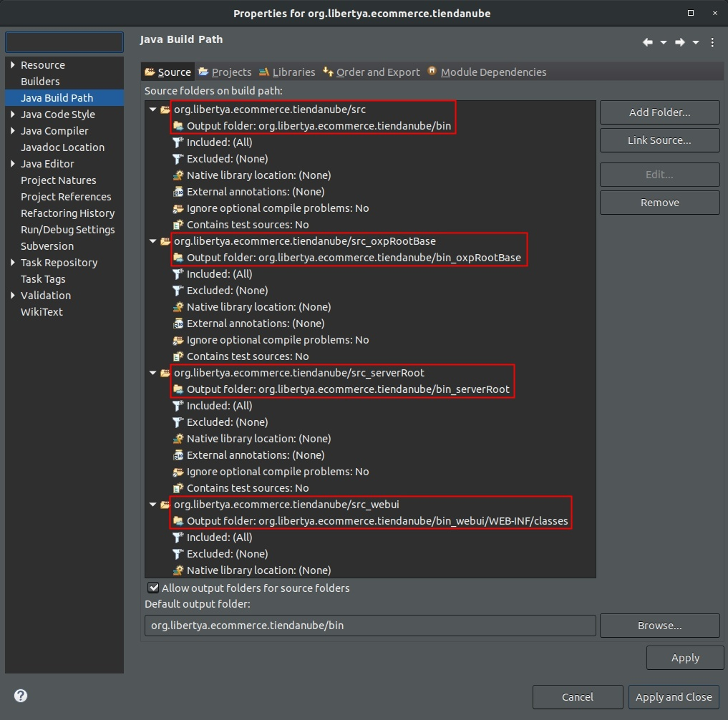The height and width of the screenshot is (720, 728).
Task: Click the Cancel button
Action: [x=578, y=697]
